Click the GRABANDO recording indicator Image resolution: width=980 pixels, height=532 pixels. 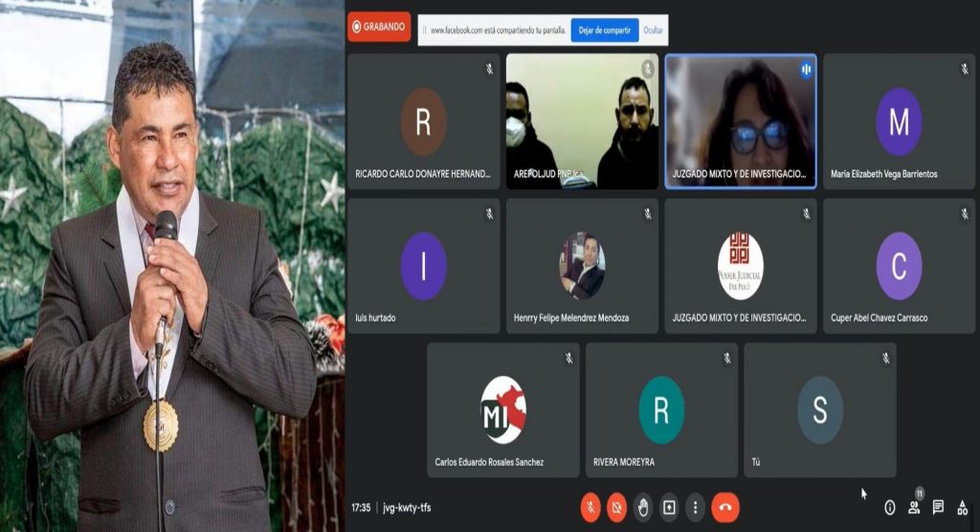[x=379, y=27]
